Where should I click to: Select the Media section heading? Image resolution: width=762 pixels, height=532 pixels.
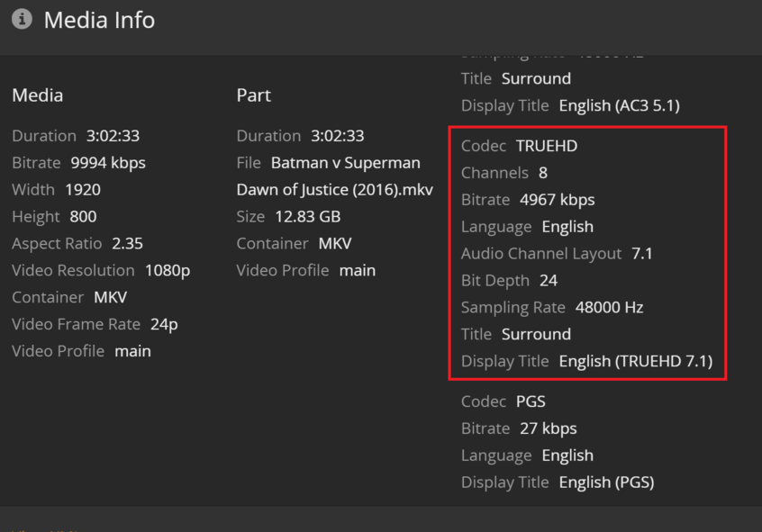click(38, 95)
